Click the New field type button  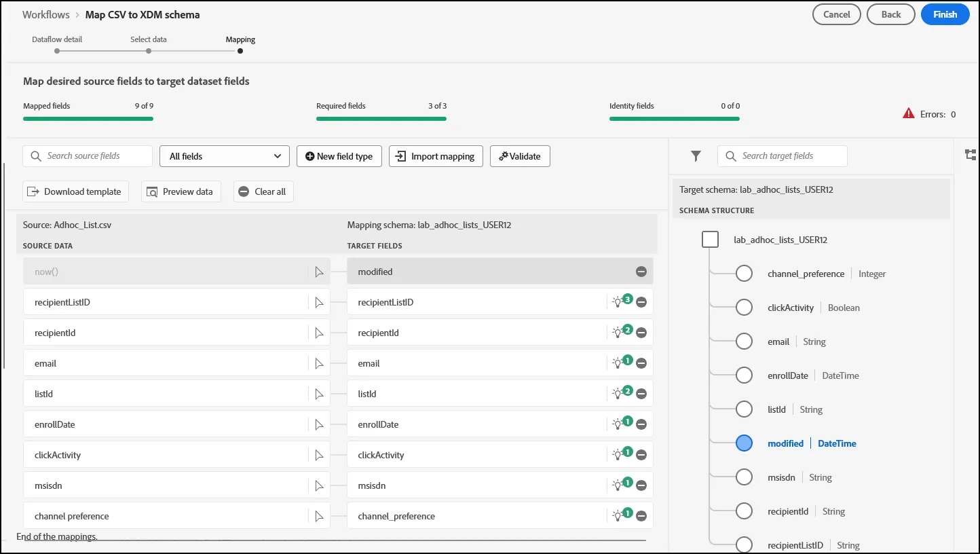tap(339, 156)
